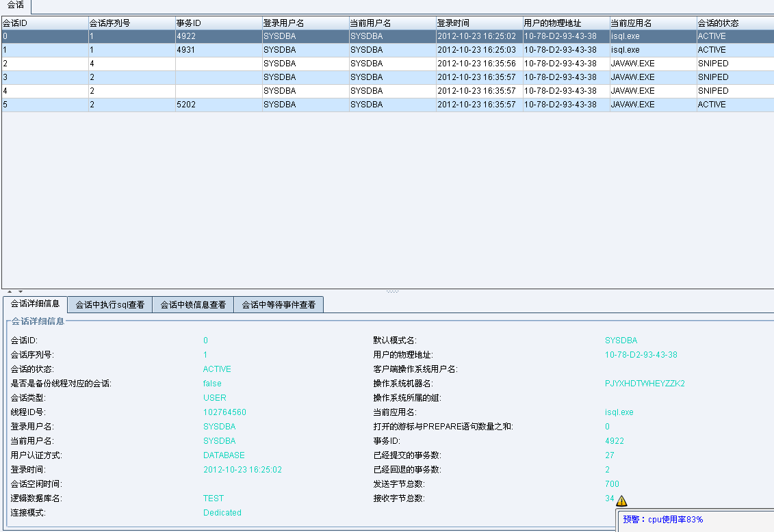Collapse bottom pane with down arrow
This screenshot has width=774, height=532.
(21, 292)
